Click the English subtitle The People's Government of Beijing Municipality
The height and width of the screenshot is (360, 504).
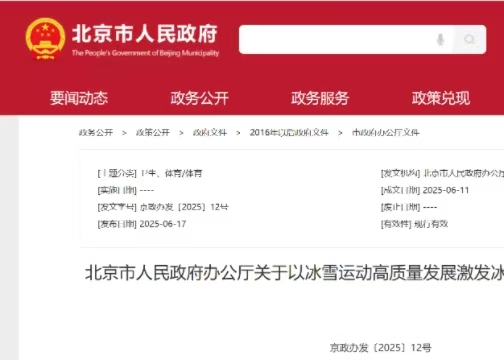[145, 53]
